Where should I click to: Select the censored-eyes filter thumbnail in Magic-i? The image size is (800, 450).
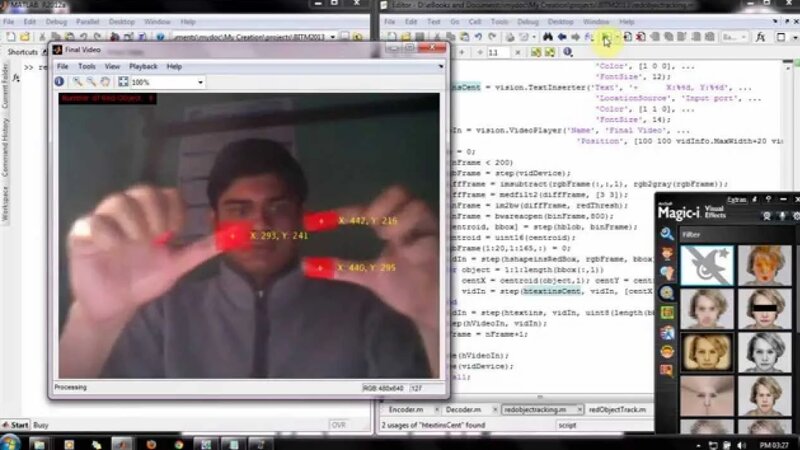tap(764, 309)
